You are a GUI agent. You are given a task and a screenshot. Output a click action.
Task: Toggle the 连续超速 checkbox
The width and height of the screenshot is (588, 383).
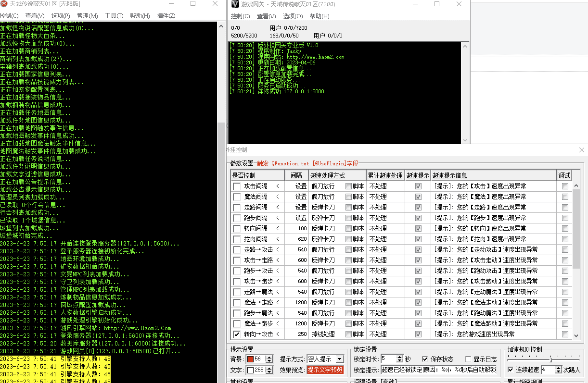click(511, 370)
